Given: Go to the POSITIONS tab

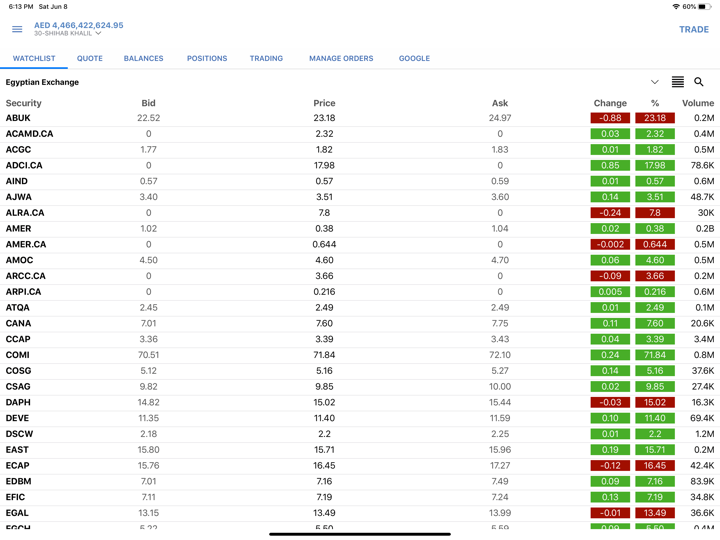Looking at the screenshot, I should (x=207, y=58).
